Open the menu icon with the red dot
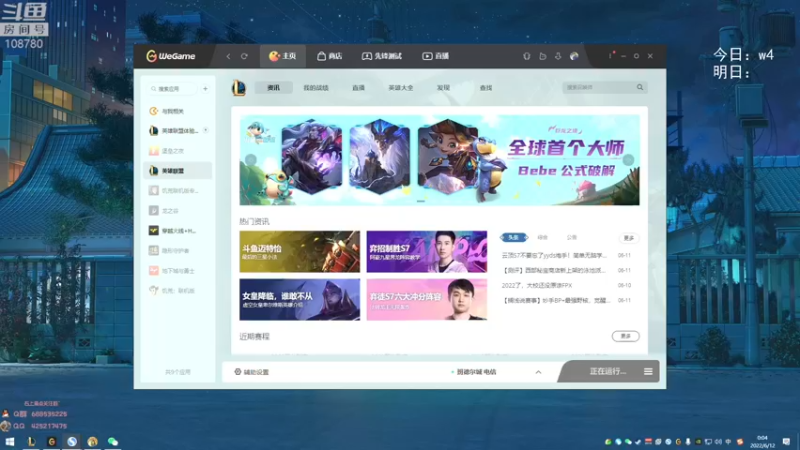This screenshot has width=800, height=450. tap(611, 55)
